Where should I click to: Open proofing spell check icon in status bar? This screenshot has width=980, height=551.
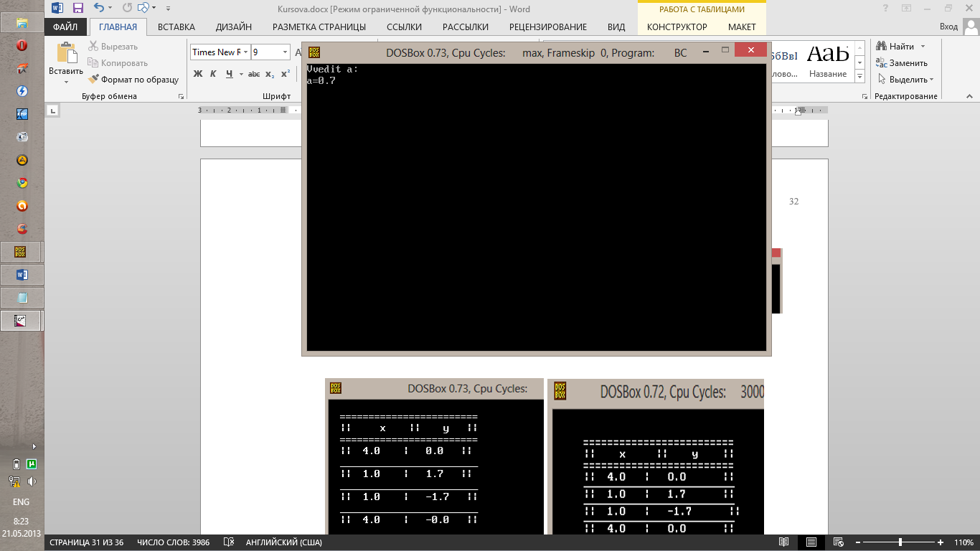tap(229, 542)
